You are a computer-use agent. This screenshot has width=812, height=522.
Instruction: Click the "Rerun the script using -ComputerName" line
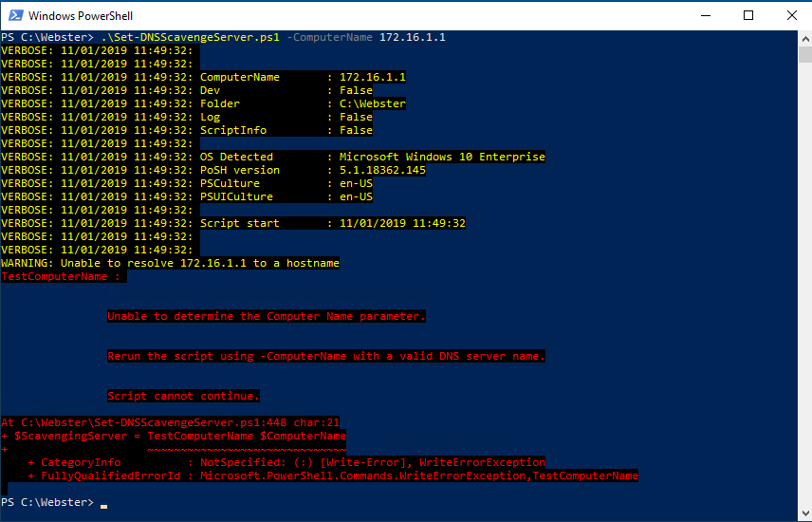point(326,356)
